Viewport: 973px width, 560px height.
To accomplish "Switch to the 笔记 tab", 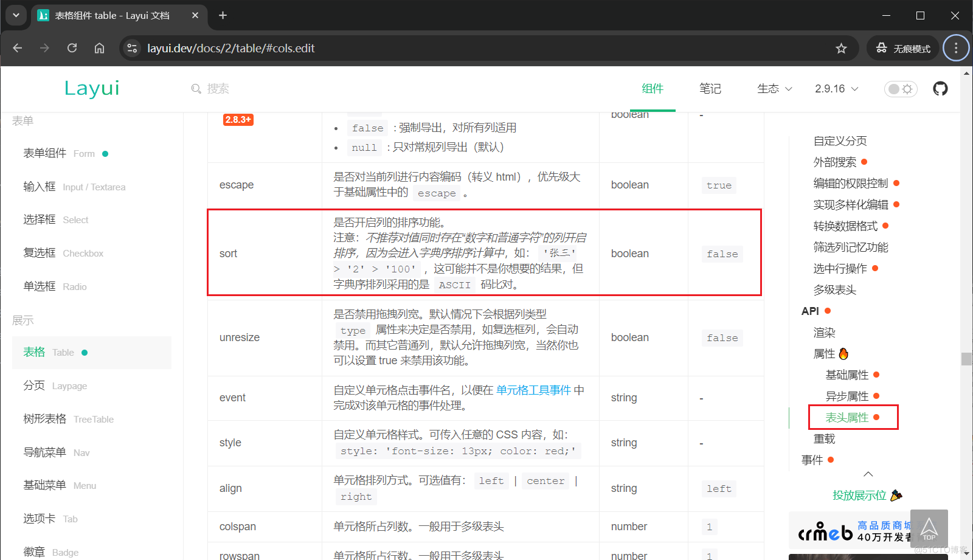I will coord(710,89).
